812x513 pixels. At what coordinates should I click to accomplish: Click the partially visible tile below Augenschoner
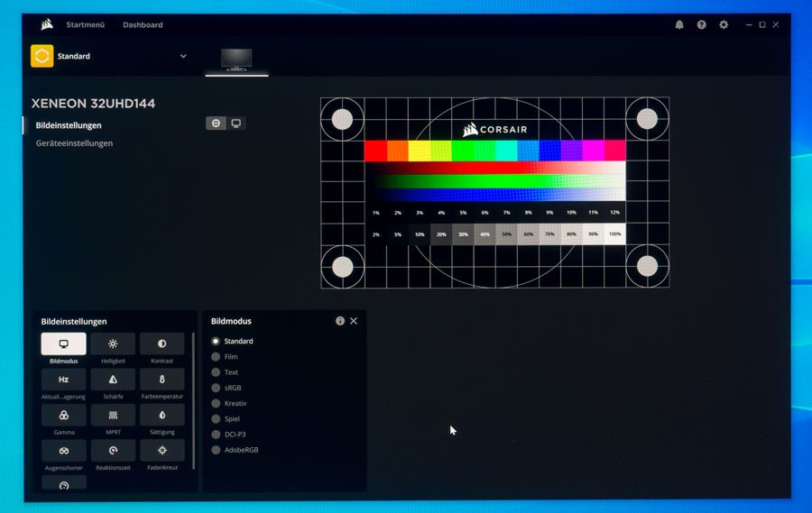coord(64,483)
